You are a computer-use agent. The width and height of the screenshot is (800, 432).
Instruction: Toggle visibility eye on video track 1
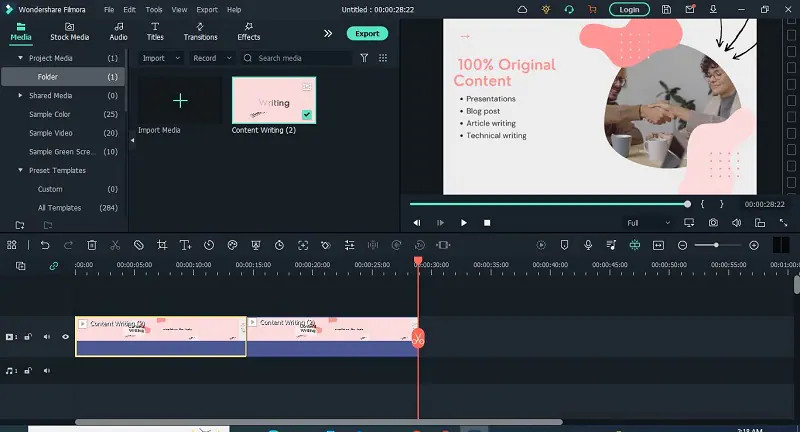[x=65, y=337]
